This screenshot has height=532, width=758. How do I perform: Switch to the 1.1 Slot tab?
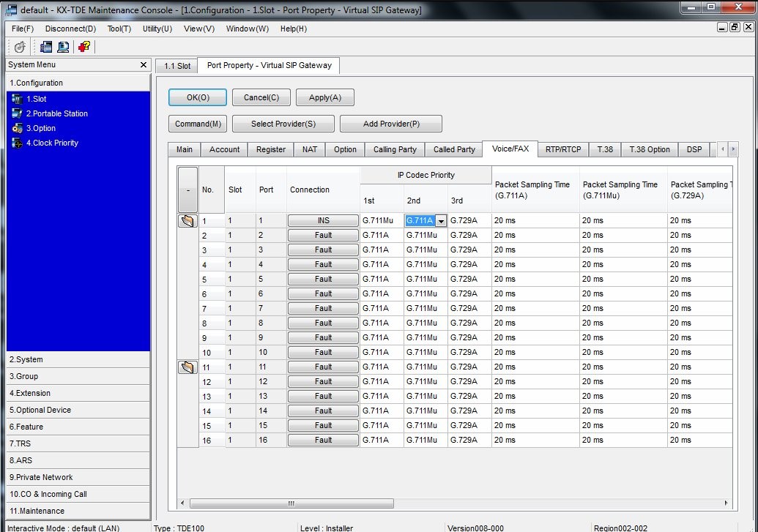(x=177, y=66)
